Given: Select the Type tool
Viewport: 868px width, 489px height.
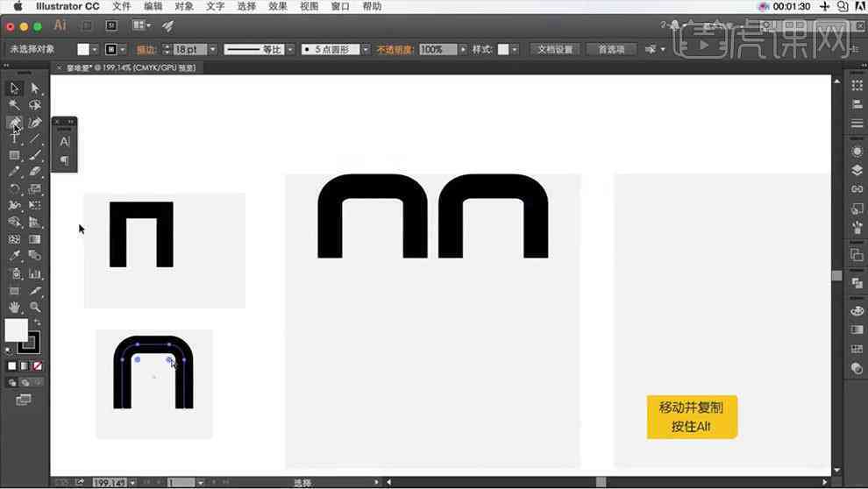Looking at the screenshot, I should pos(14,138).
